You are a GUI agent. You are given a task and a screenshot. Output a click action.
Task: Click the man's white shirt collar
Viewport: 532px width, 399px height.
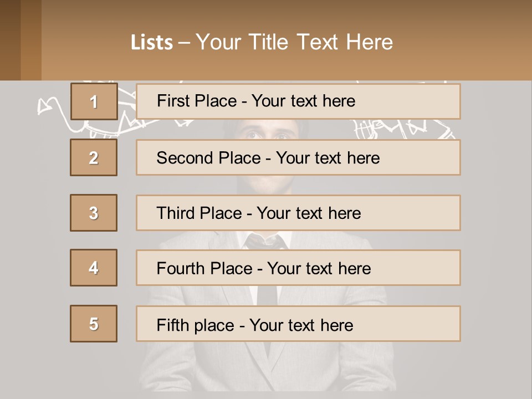pos(244,238)
